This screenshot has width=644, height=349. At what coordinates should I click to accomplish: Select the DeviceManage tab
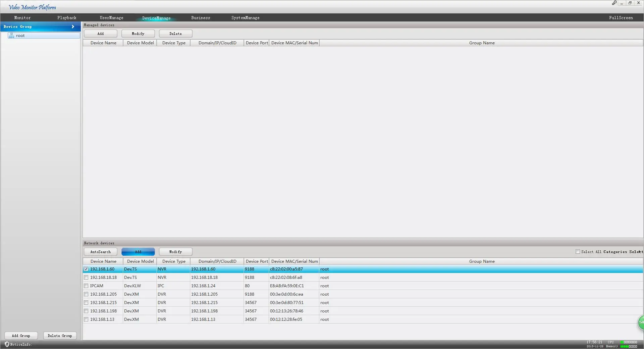point(156,18)
